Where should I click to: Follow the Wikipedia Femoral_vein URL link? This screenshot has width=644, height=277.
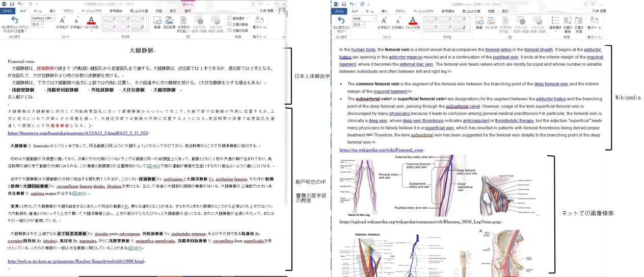tap(381, 150)
